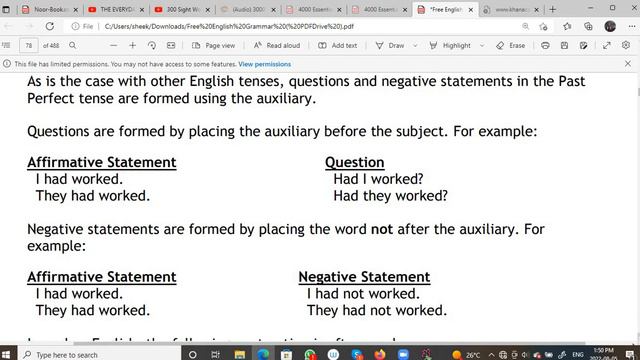Click the taskbar search box

(100, 354)
